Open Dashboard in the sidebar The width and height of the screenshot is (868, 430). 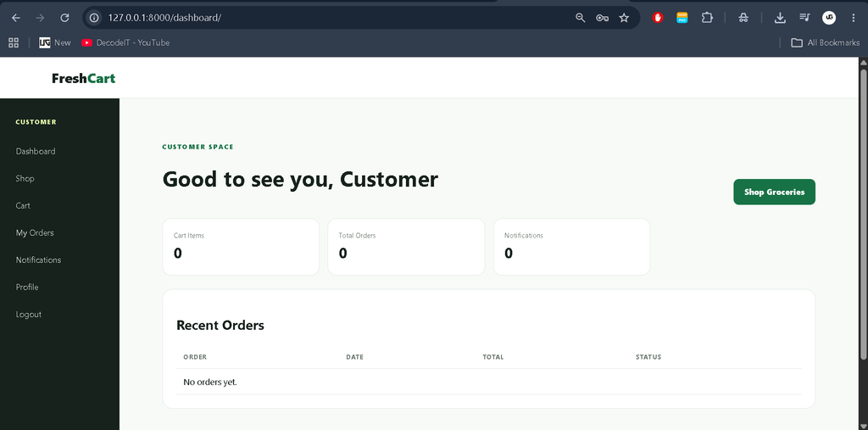pyautogui.click(x=36, y=151)
